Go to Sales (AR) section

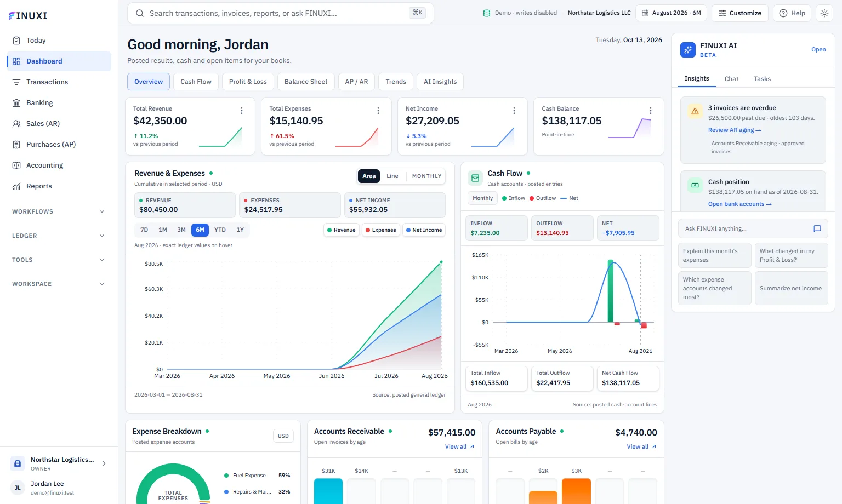pos(59,124)
